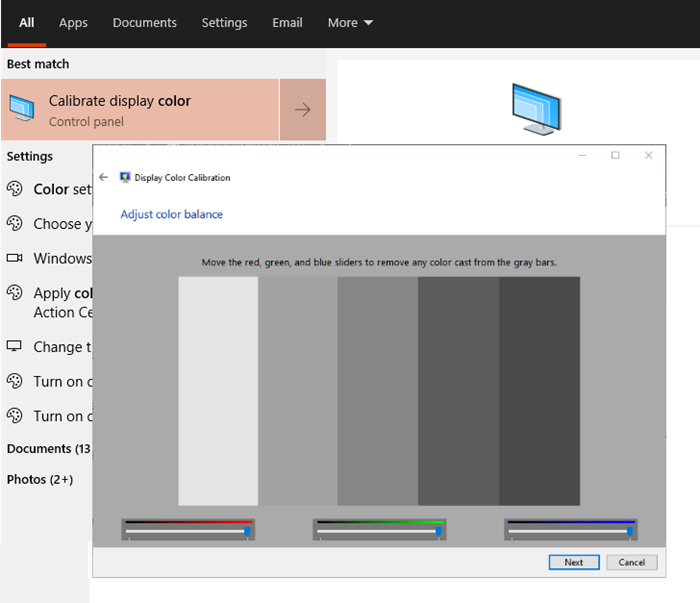Expand the arrow next to Calibrate display color
The height and width of the screenshot is (603, 700).
303,110
